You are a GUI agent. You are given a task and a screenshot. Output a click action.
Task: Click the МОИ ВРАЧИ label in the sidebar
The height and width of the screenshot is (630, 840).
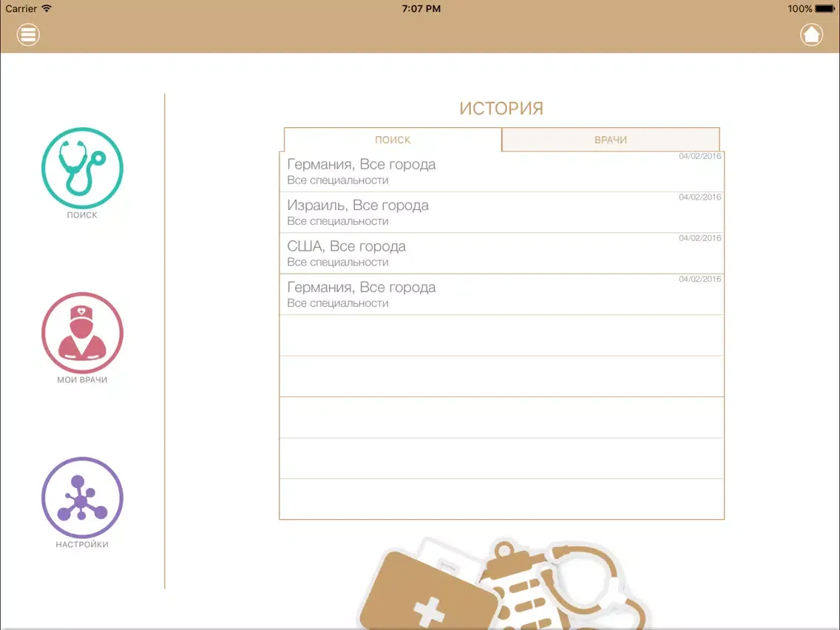click(82, 380)
